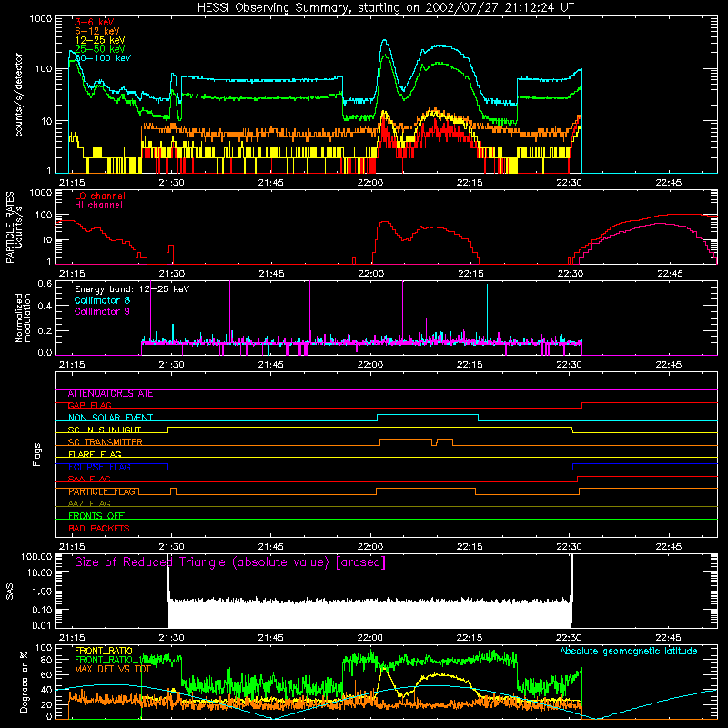The width and height of the screenshot is (728, 728).
Task: Click the ATTENUATOR_STATE flag label
Action: [110, 394]
